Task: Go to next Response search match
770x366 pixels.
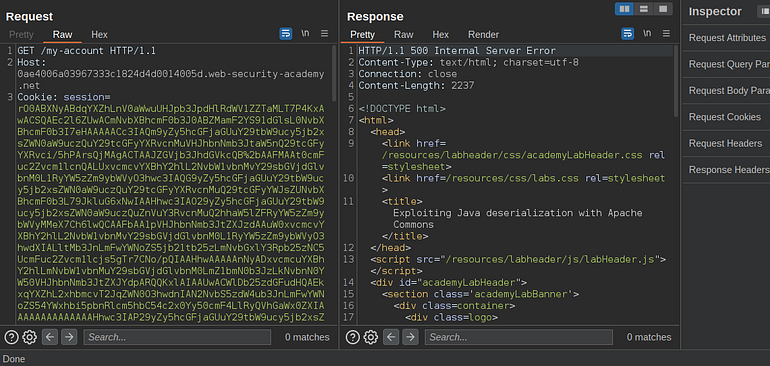Action: click(411, 337)
